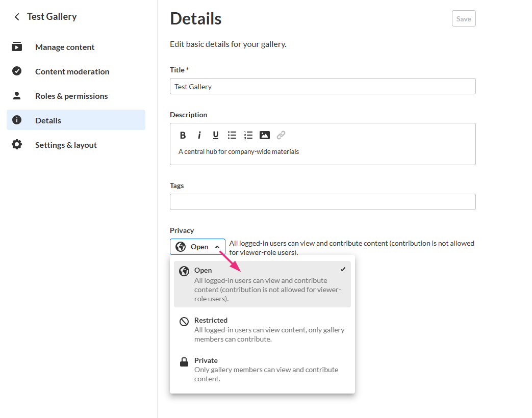532x418 pixels.
Task: Click the globe icon beside the Open option
Action: pyautogui.click(x=184, y=271)
